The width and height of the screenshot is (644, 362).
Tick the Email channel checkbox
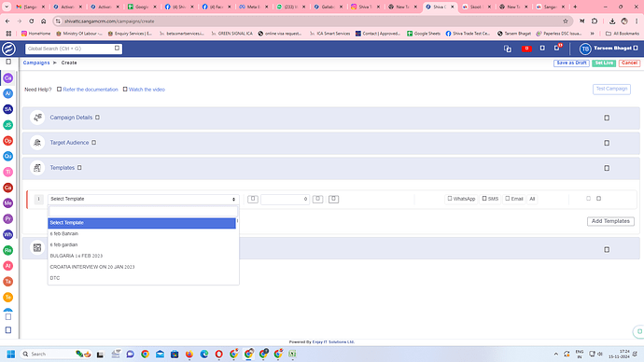pos(507,199)
